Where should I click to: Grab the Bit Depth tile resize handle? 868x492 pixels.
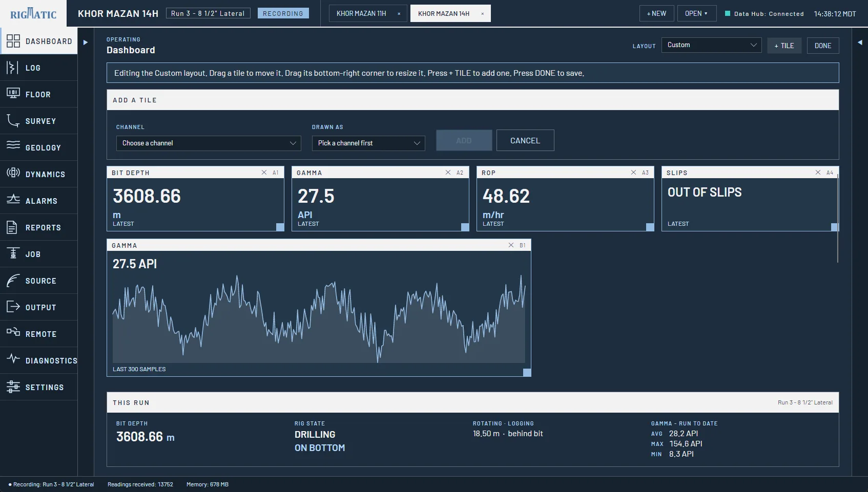tap(280, 227)
